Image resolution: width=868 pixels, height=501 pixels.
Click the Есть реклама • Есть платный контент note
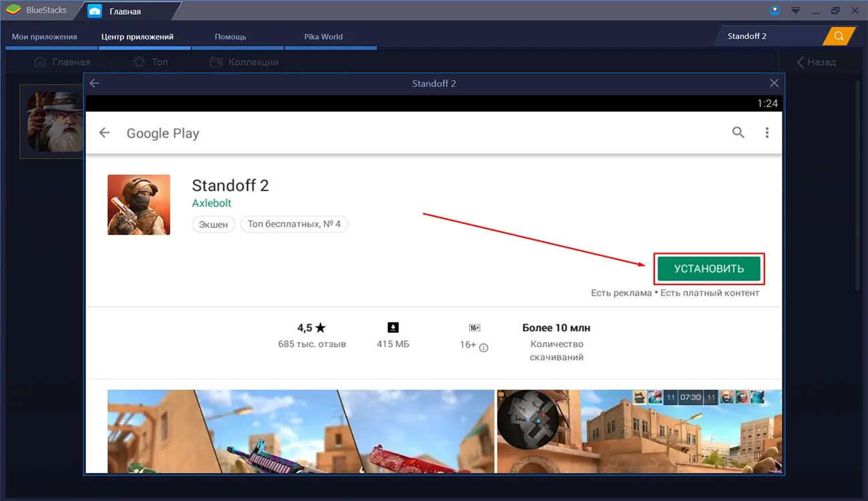(675, 293)
